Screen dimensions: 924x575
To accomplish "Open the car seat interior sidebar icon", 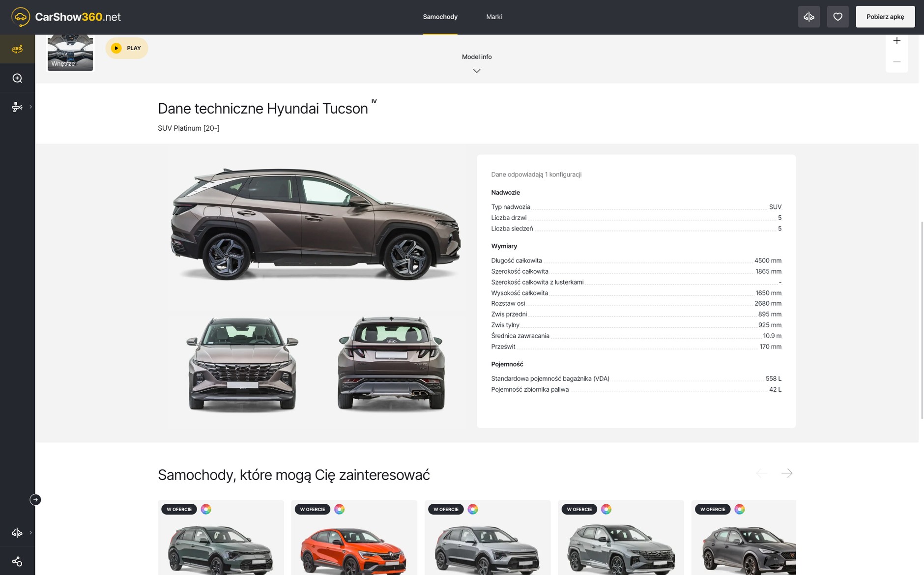I will (x=17, y=107).
